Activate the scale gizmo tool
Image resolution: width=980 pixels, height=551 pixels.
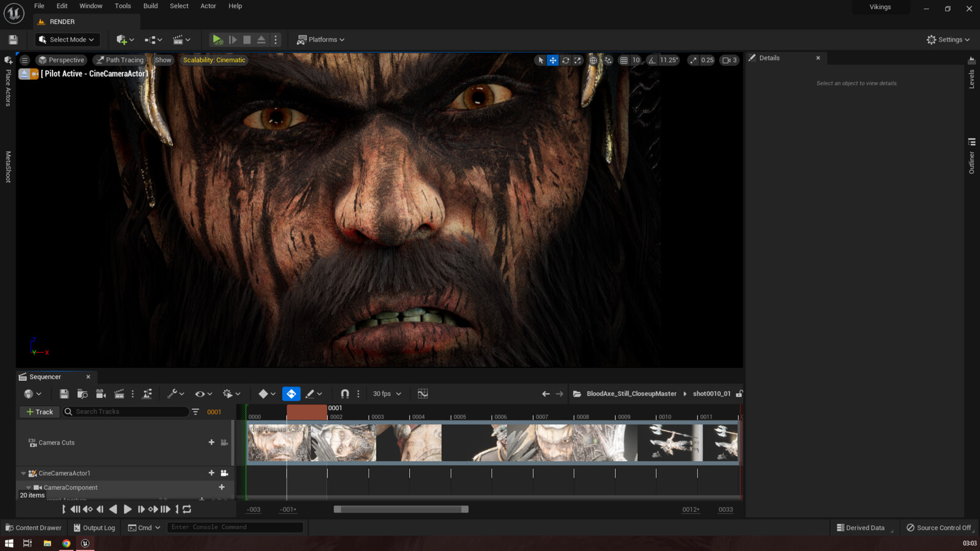578,60
